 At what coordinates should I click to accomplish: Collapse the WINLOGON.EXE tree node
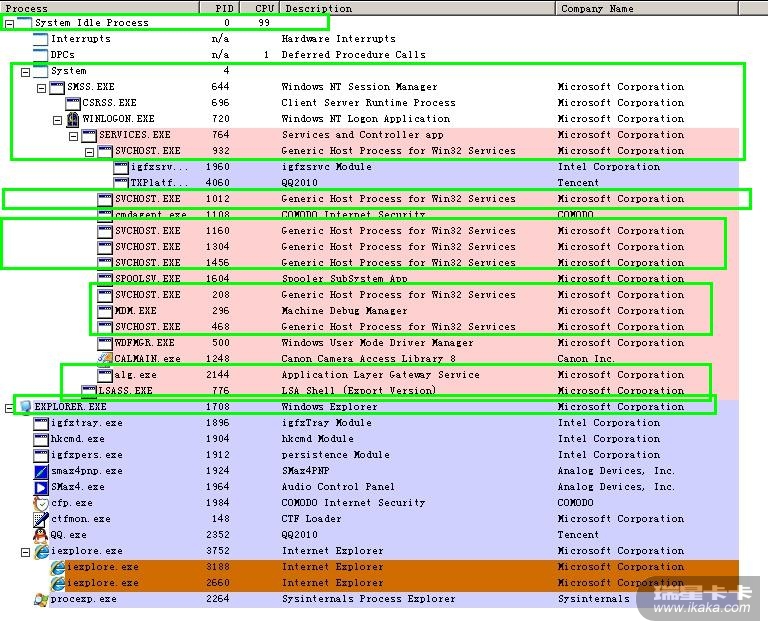click(57, 120)
